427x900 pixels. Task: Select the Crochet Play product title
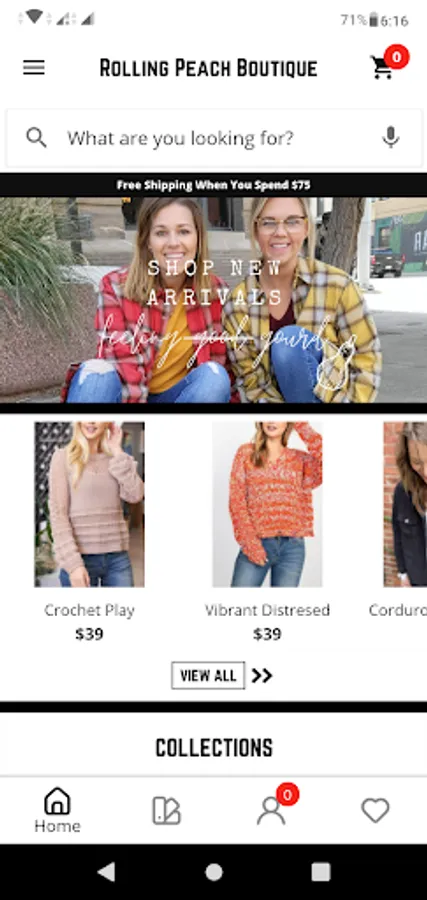pyautogui.click(x=89, y=610)
